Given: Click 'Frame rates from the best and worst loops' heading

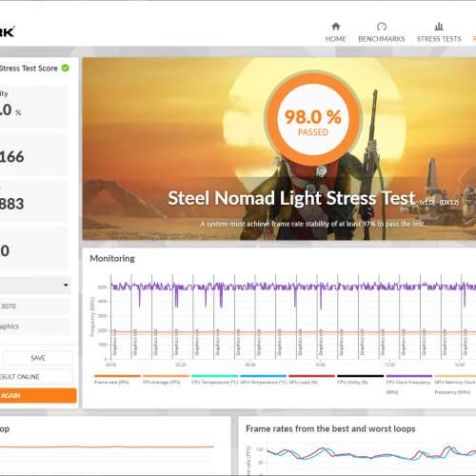Looking at the screenshot, I should (330, 428).
